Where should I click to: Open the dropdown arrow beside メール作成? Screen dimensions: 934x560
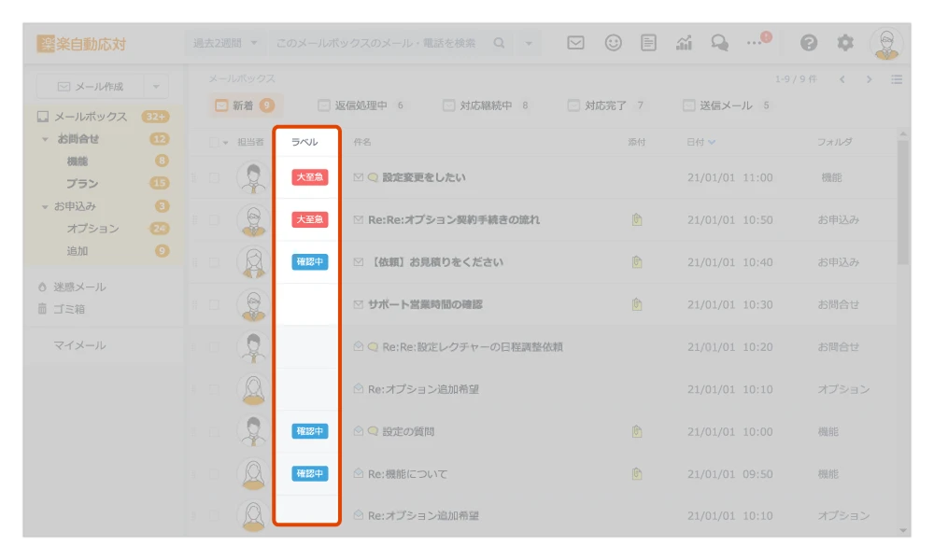tap(156, 86)
